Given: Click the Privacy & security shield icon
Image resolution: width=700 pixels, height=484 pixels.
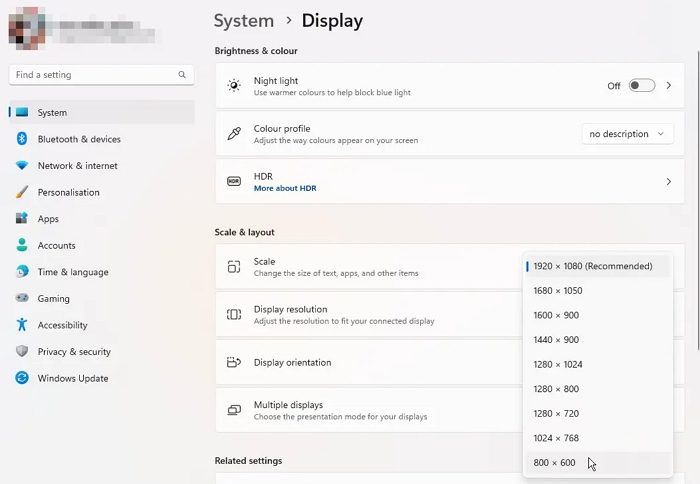Looking at the screenshot, I should 22,351.
